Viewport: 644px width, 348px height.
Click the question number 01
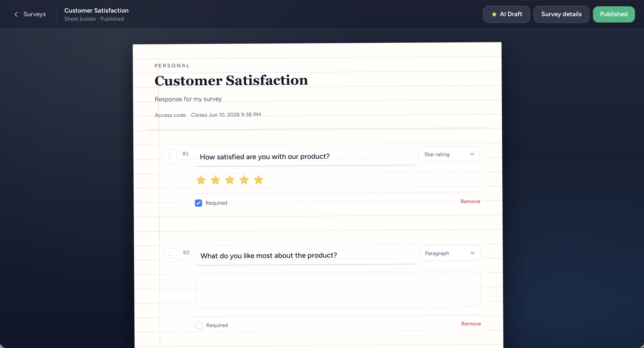(x=186, y=154)
